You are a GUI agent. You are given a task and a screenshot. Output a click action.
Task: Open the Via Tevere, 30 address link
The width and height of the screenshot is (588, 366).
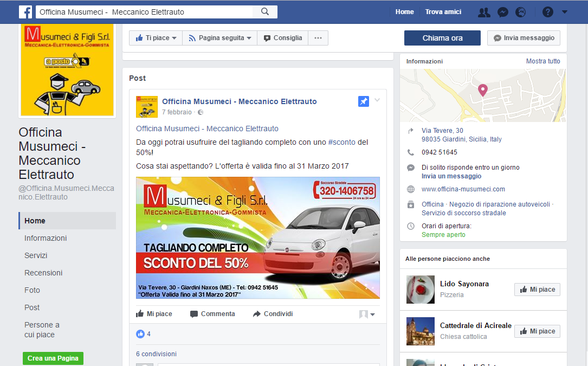[462, 135]
